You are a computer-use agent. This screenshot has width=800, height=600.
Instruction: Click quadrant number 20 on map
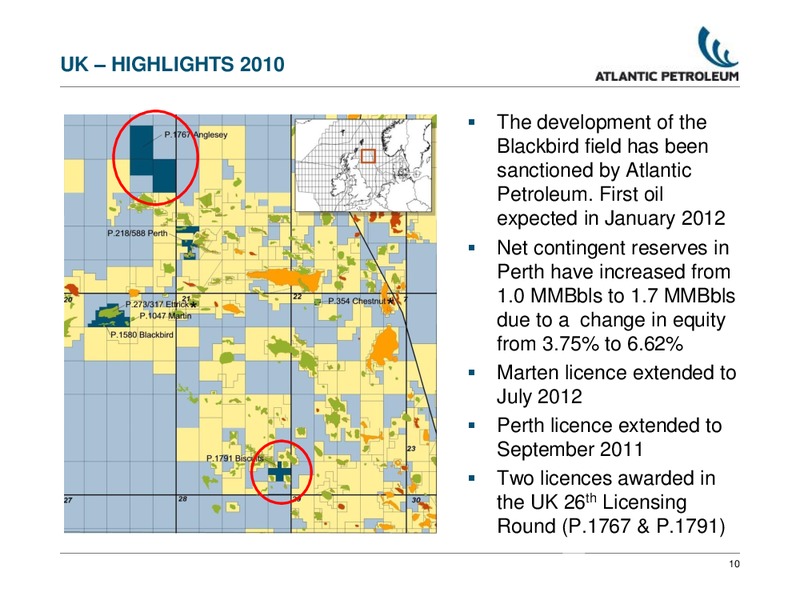(68, 299)
